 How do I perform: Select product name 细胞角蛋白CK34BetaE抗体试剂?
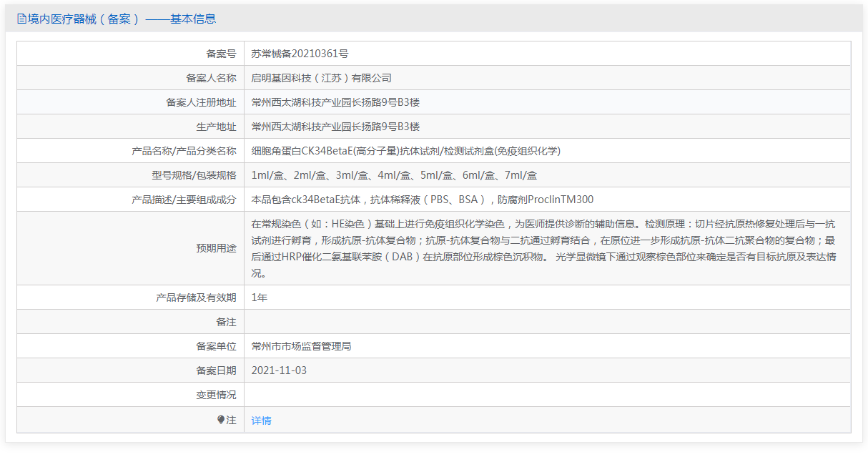click(405, 151)
